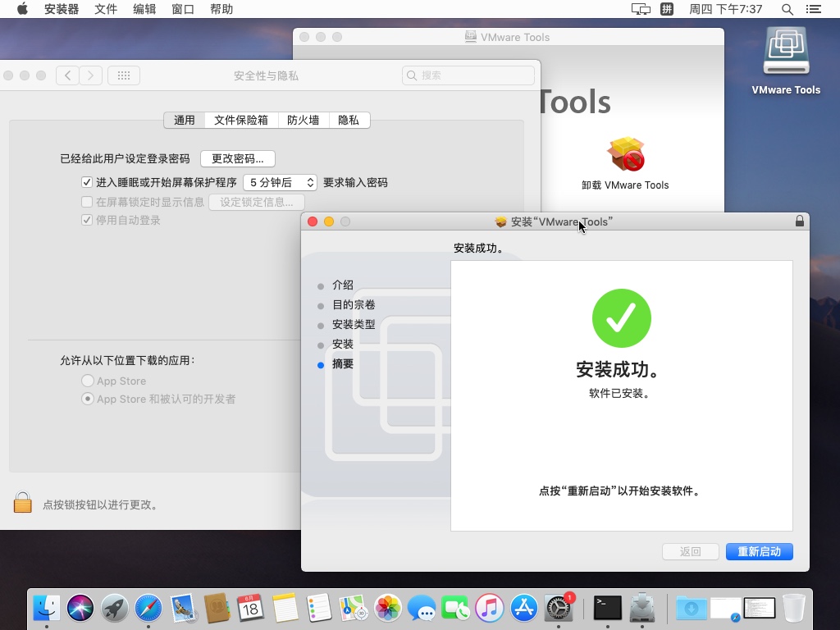Toggle disable automatic login checkbox
Viewport: 840px width, 630px height.
[x=87, y=220]
